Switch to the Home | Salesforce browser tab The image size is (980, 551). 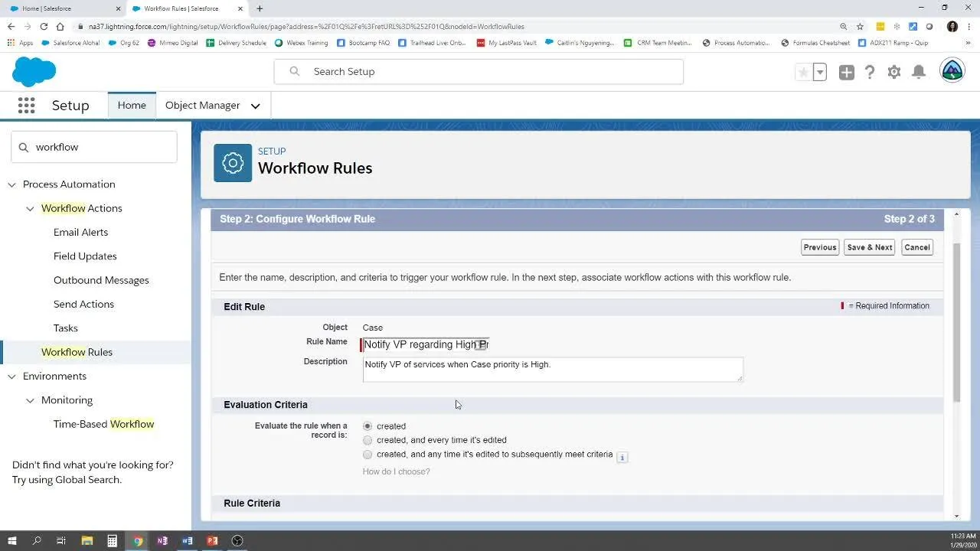coord(63,8)
